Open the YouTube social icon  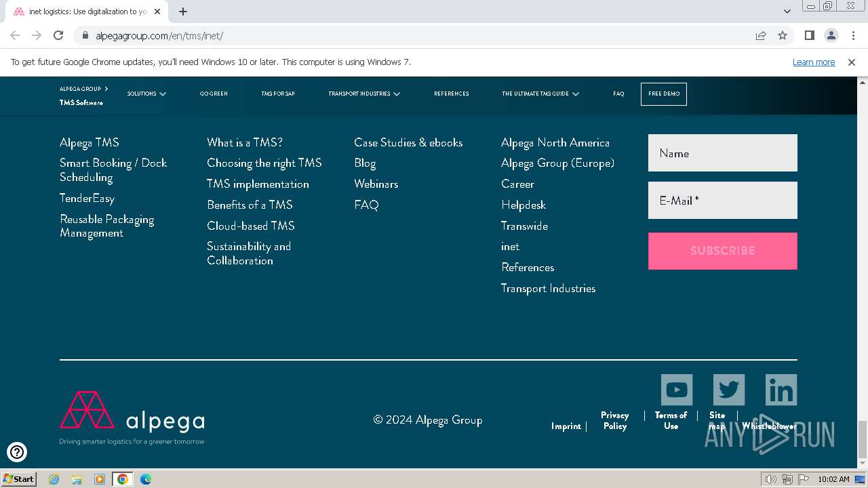pos(677,390)
